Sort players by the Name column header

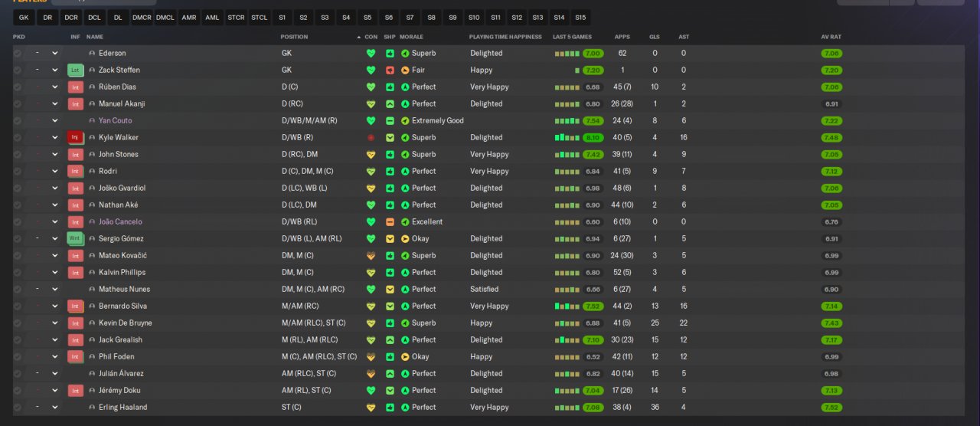click(95, 37)
